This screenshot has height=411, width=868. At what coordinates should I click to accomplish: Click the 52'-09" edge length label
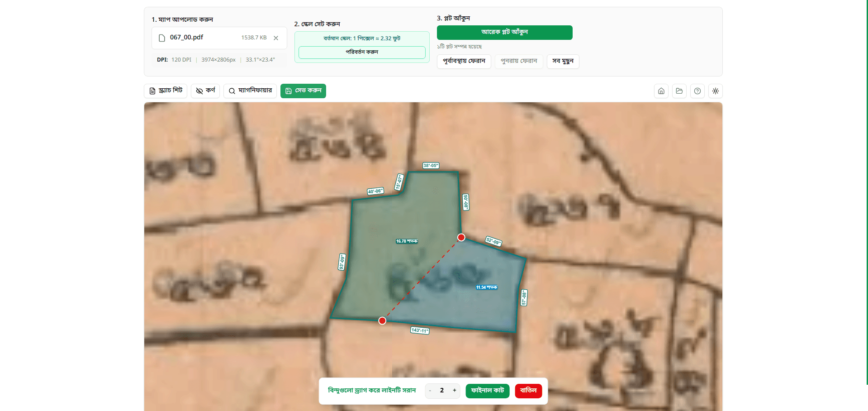(493, 241)
